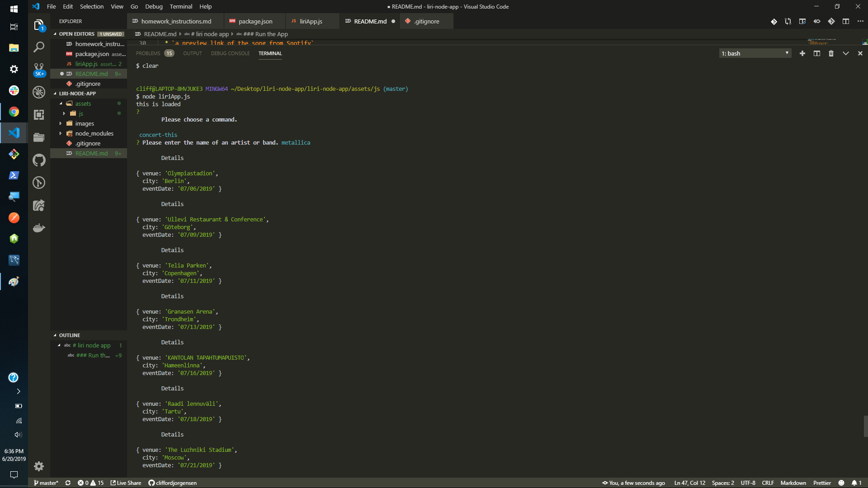
Task: Open the GitHub view in activity bar
Action: [39, 160]
